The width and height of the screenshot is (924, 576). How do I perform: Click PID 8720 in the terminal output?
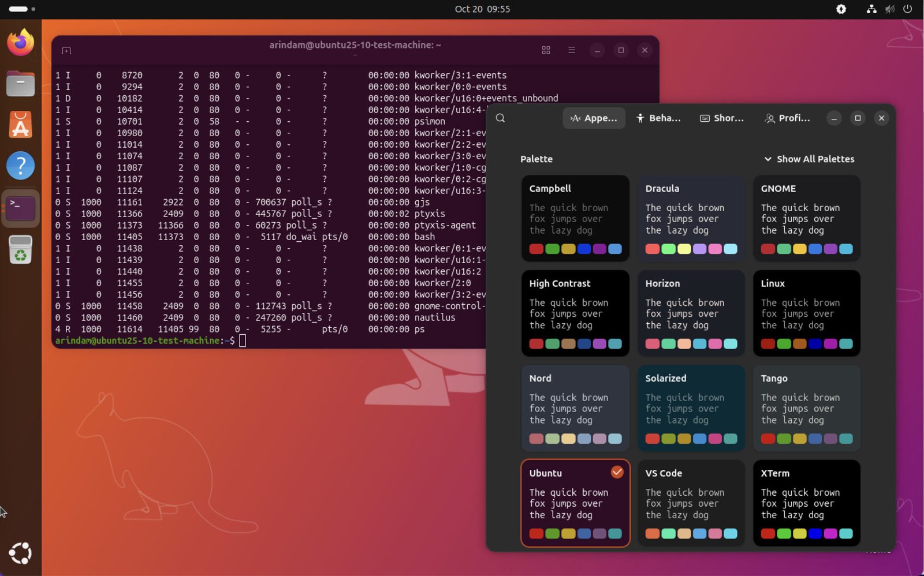pos(132,75)
